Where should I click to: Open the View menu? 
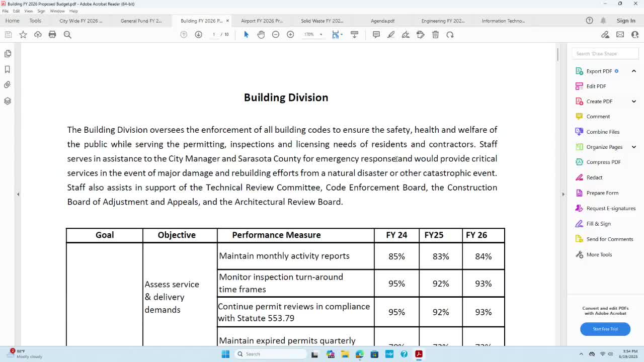29,11
